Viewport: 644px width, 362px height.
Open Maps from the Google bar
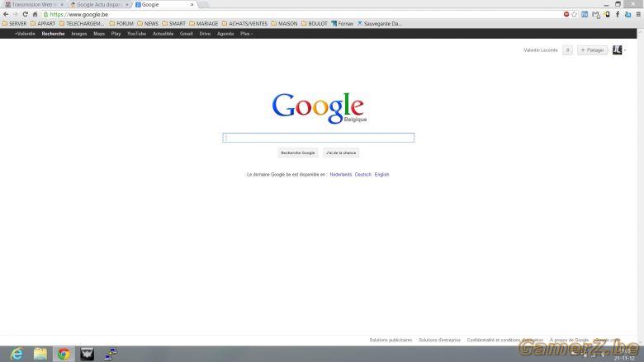click(99, 34)
